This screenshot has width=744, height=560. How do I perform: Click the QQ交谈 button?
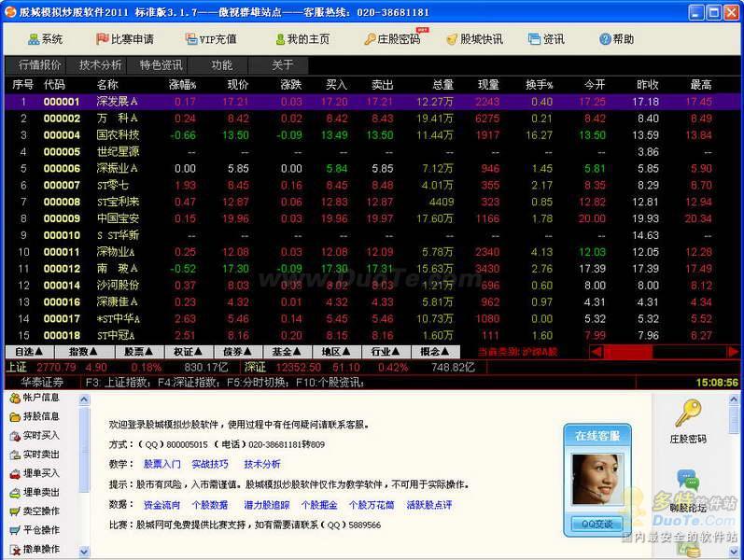[x=597, y=524]
